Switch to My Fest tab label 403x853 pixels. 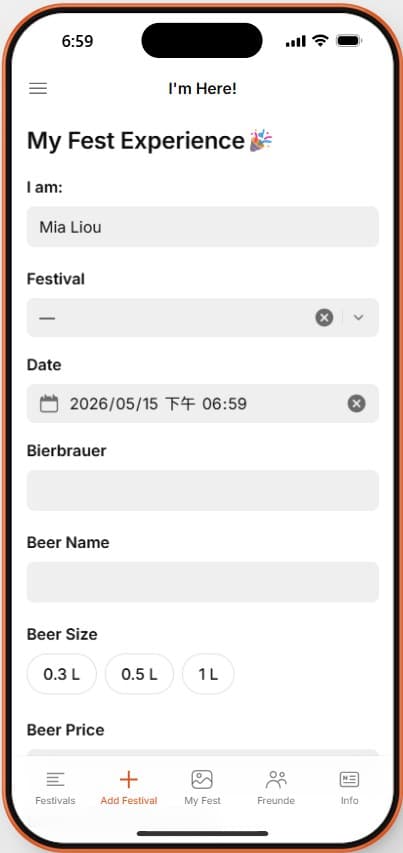coord(202,801)
